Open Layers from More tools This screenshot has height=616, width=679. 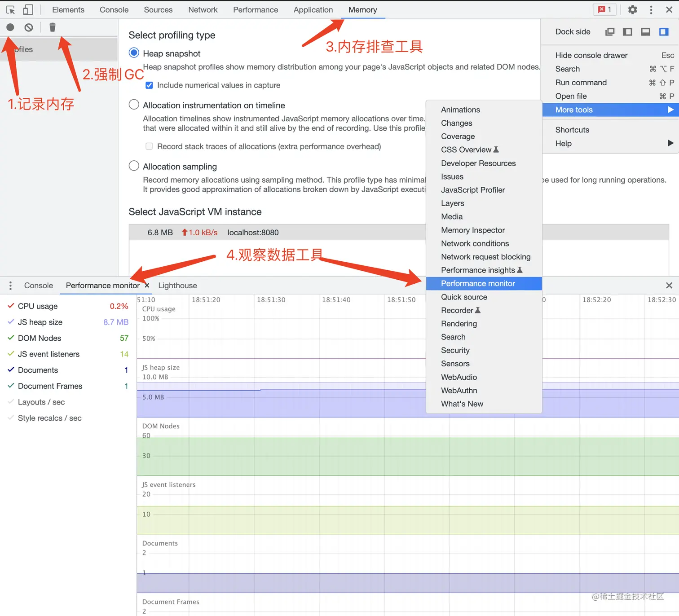tap(484, 203)
